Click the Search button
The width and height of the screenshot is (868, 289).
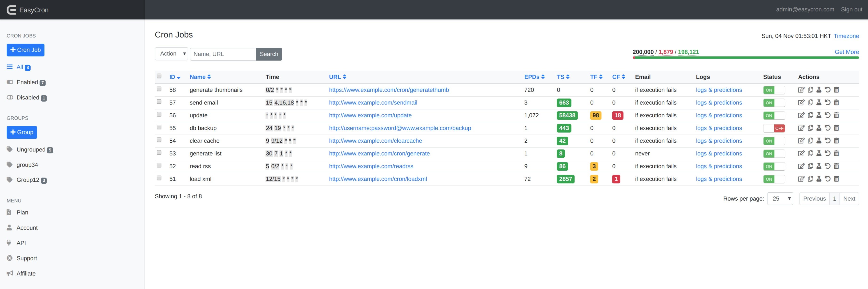tap(269, 54)
